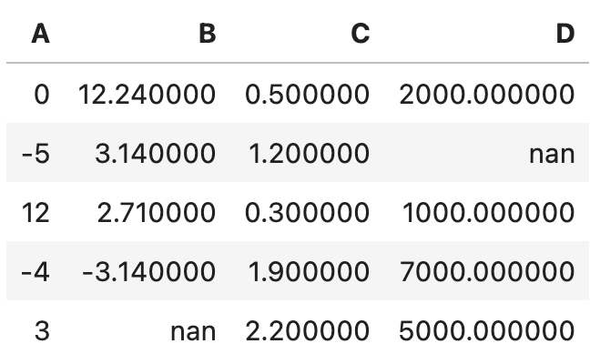Click the 7000.000000 cell
The height and width of the screenshot is (364, 590).
(x=487, y=271)
